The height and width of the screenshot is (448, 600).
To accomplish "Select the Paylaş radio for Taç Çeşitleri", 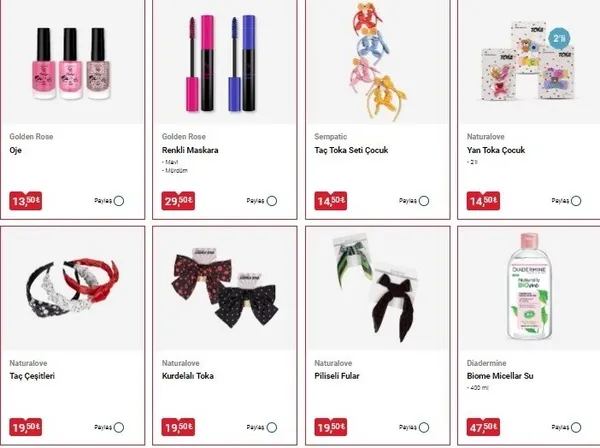I will pos(119,427).
